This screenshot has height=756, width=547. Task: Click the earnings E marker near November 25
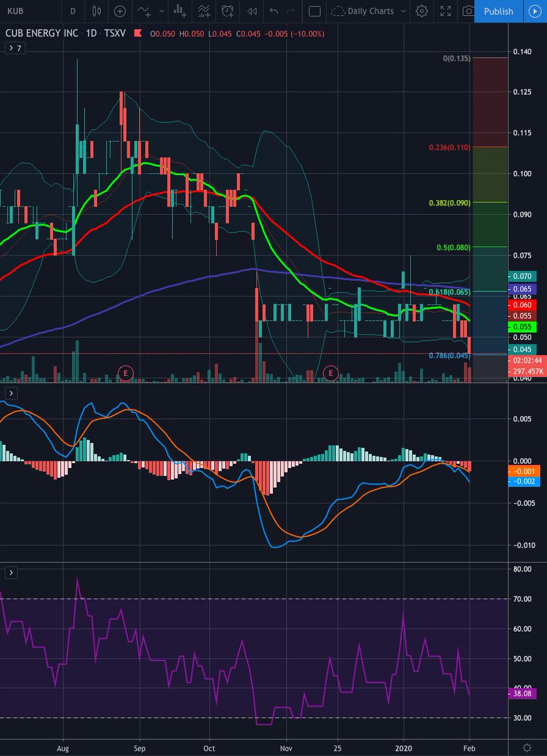(330, 373)
